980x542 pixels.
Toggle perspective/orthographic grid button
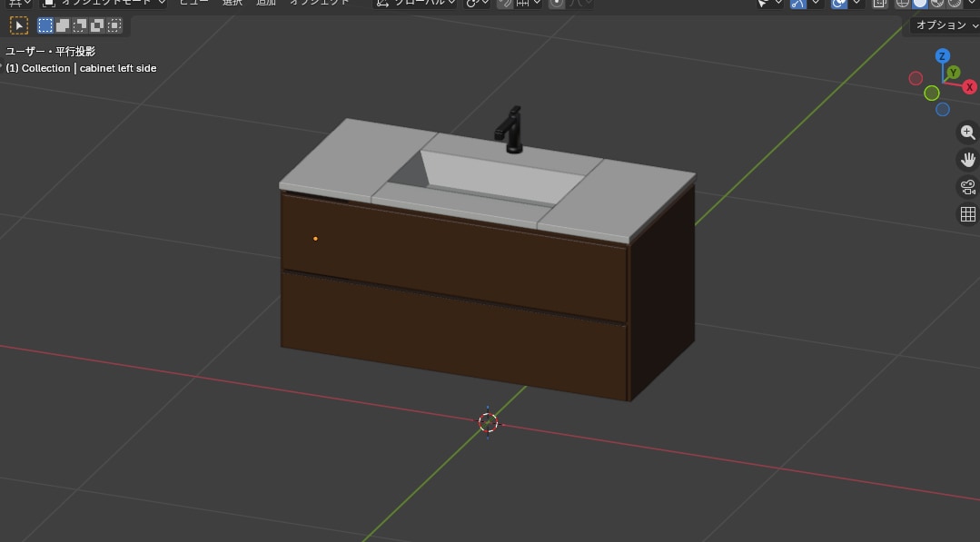coord(967,214)
